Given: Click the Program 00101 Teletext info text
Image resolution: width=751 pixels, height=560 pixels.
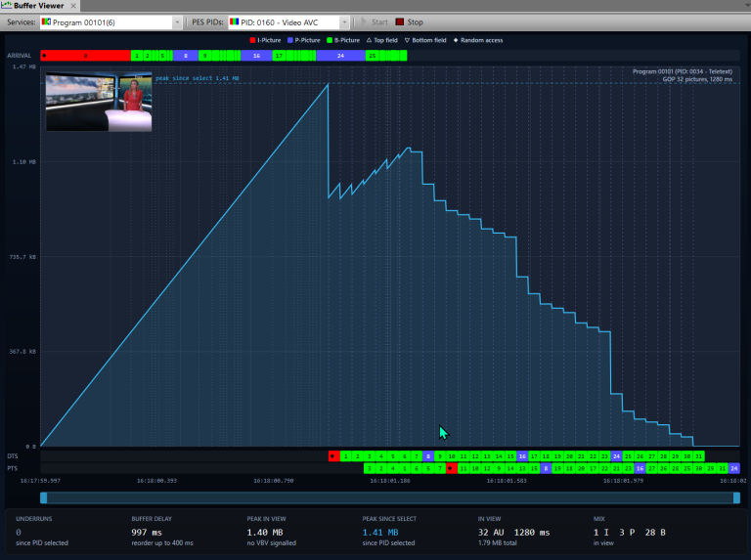Looking at the screenshot, I should (682, 71).
